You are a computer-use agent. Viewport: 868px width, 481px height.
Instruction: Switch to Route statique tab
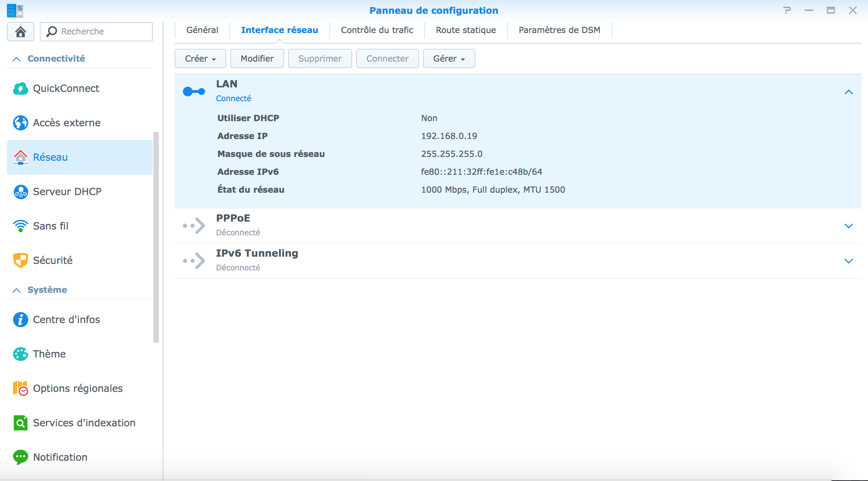point(466,30)
